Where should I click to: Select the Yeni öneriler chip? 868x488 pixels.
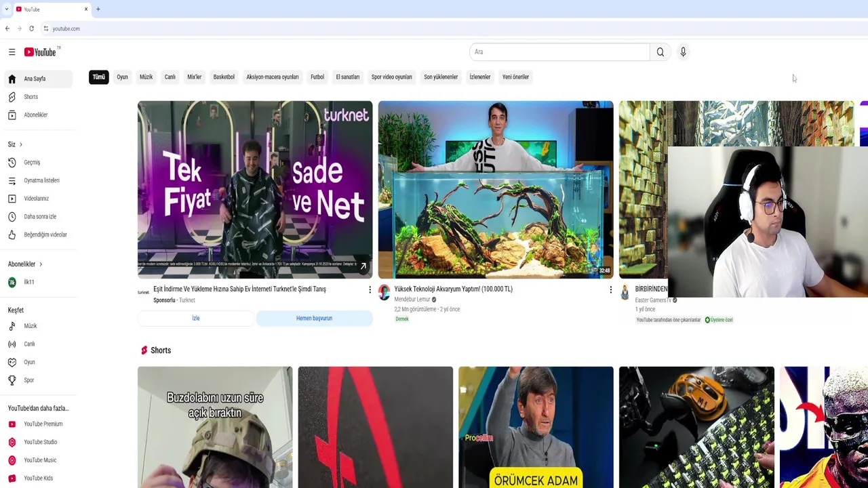(515, 77)
